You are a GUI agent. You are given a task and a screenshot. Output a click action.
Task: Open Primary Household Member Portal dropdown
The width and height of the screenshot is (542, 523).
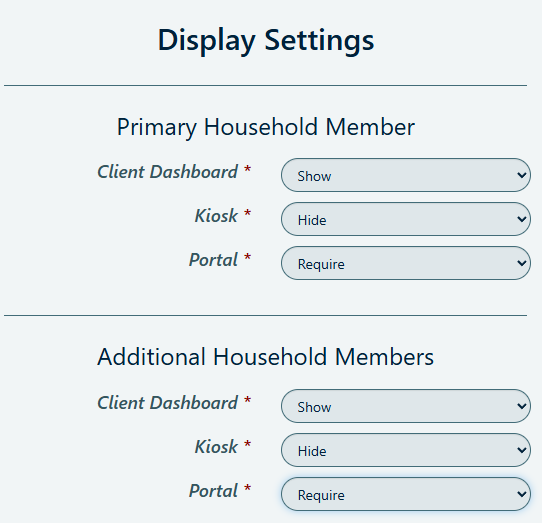pyautogui.click(x=406, y=263)
